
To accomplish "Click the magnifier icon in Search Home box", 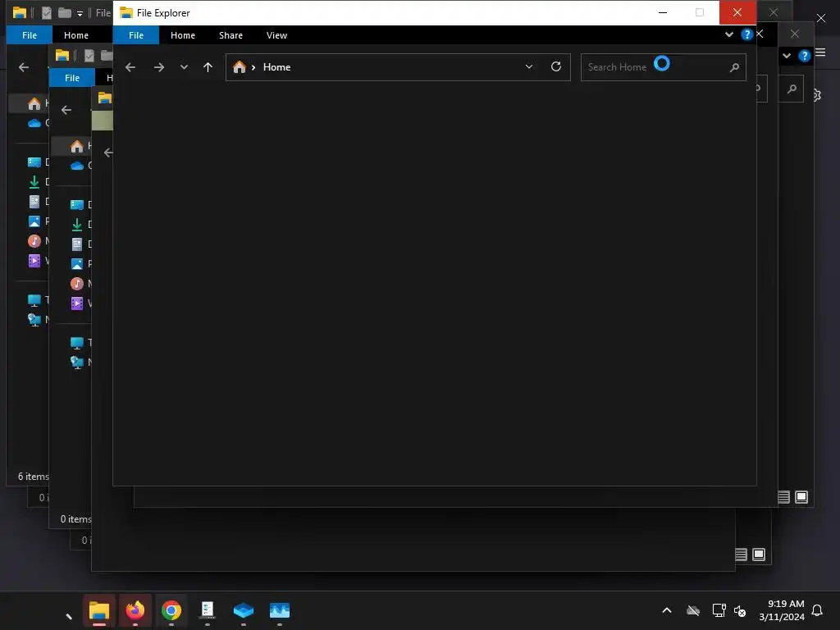I will [734, 67].
